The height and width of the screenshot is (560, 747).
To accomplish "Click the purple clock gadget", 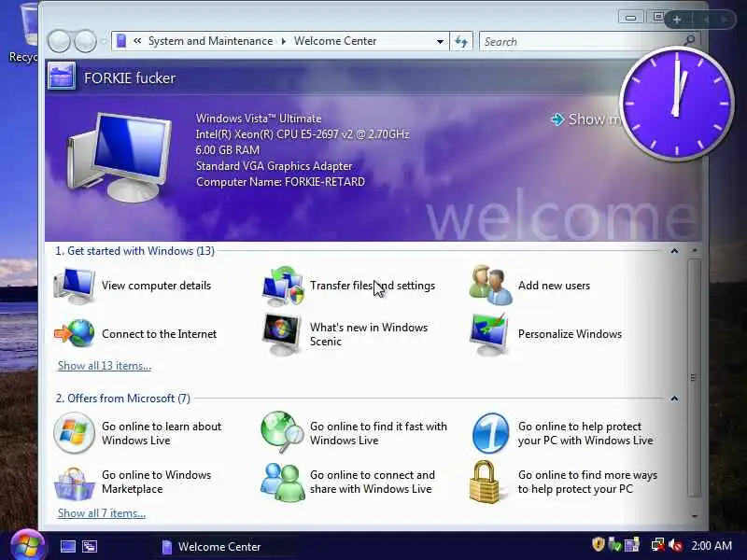I will [676, 104].
